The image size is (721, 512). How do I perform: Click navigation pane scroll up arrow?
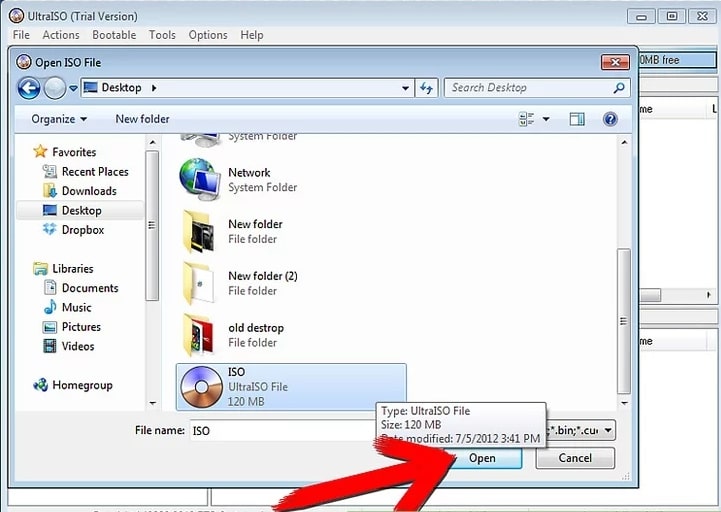(152, 143)
